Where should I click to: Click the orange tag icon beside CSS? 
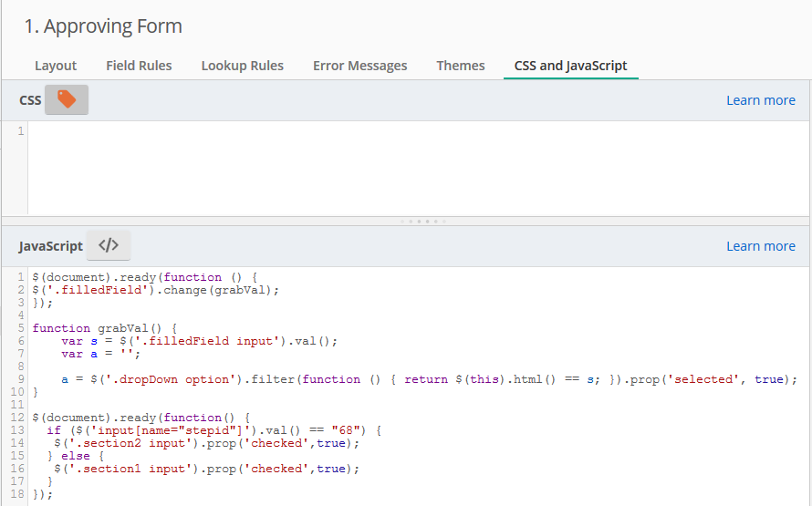point(67,99)
